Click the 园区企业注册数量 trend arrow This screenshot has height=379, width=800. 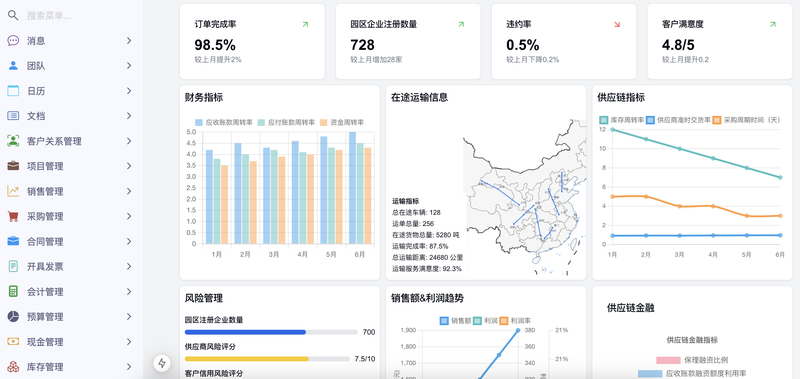coord(461,24)
